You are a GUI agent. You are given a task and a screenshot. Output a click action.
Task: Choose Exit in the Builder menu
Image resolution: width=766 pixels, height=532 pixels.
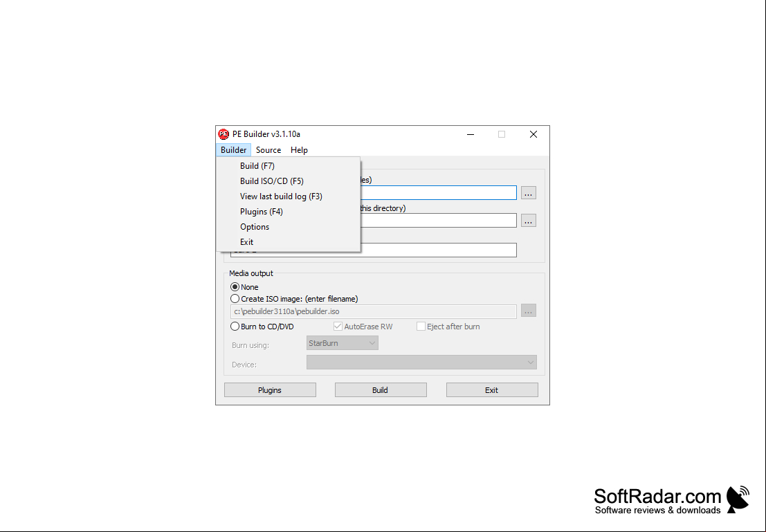click(289, 242)
